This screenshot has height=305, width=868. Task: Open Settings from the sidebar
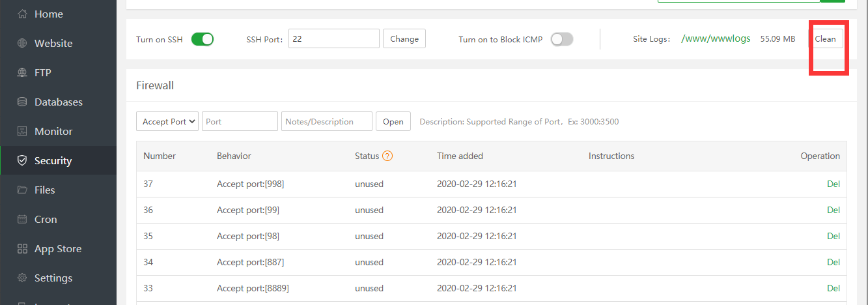[x=53, y=278]
